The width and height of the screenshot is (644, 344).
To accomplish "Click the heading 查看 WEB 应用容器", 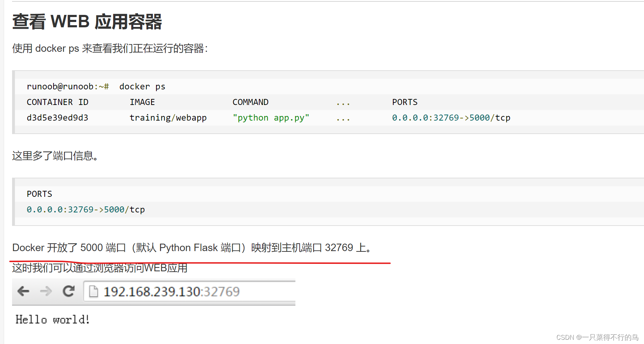I will pyautogui.click(x=87, y=22).
